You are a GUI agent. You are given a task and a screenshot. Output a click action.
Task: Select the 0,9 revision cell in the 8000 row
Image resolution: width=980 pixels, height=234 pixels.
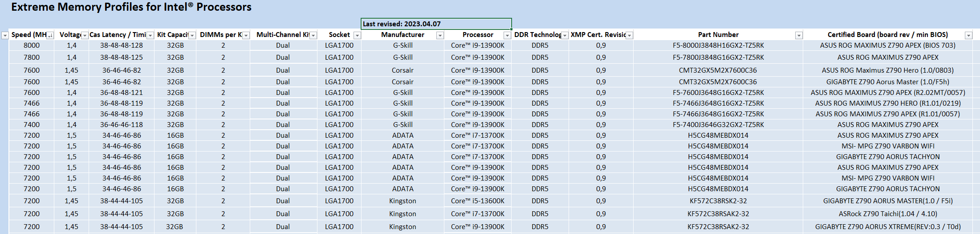(601, 45)
